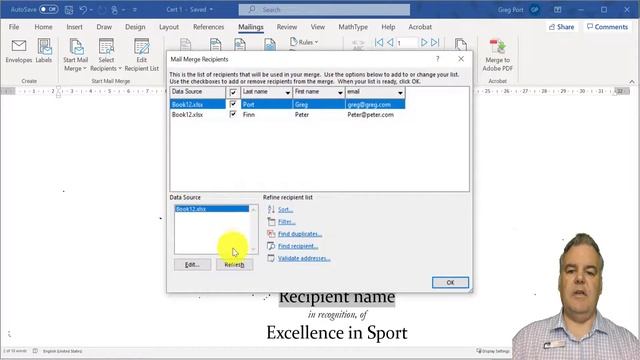Click the Display Settings status item

point(493,351)
